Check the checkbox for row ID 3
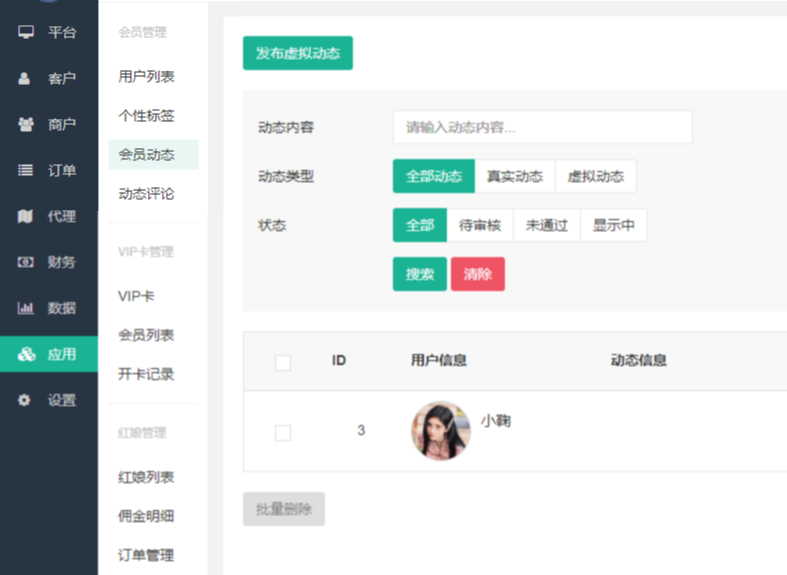Screen dimensions: 787x575 click(x=283, y=433)
